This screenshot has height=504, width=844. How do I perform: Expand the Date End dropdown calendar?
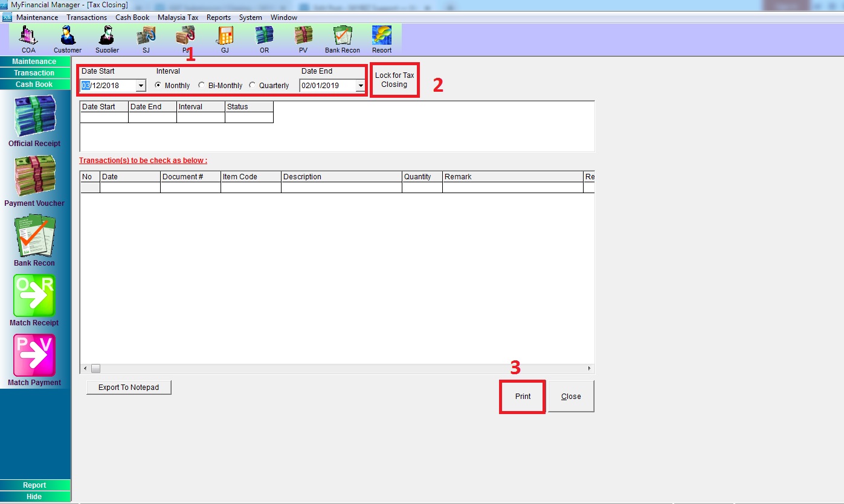361,86
